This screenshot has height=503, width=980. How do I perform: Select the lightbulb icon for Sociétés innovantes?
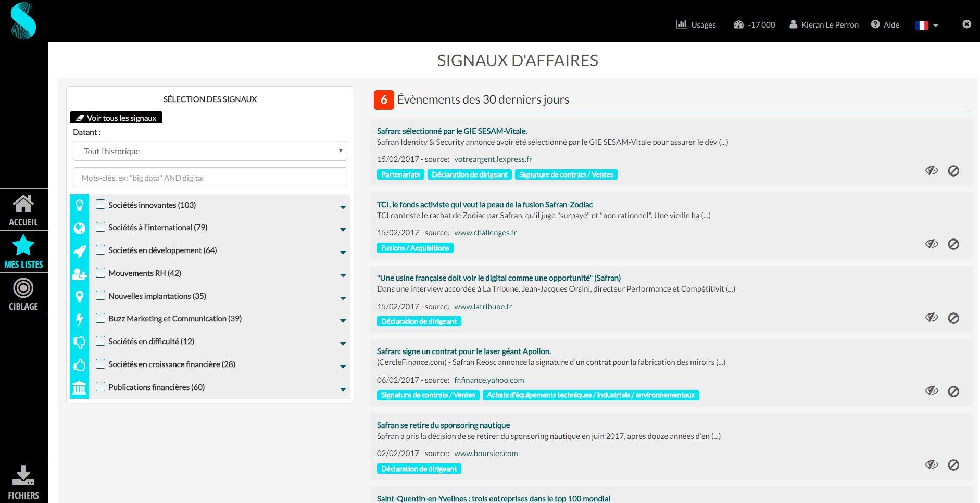coord(79,205)
